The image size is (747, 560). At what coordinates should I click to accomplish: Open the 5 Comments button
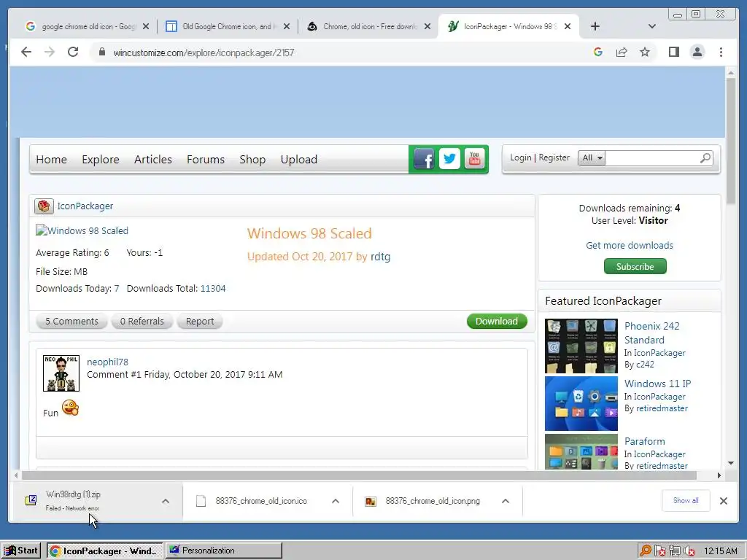[x=71, y=322]
